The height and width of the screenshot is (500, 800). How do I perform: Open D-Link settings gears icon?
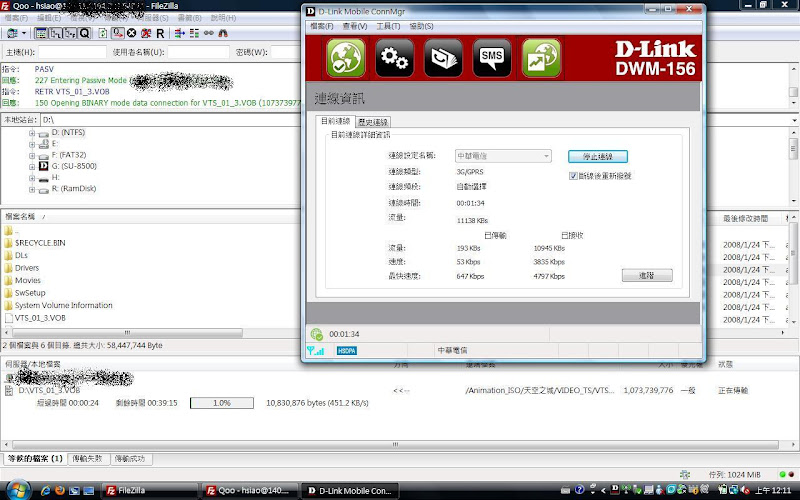click(394, 58)
